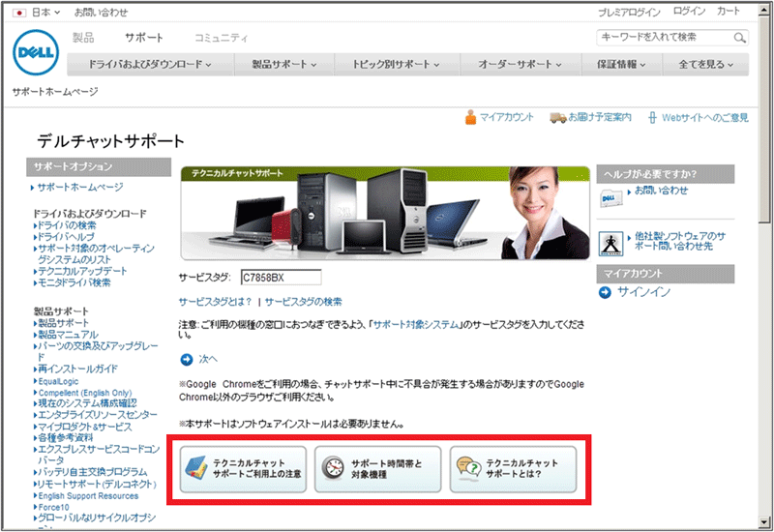Click the blue arrow icon beside 次へ
Viewport: 774px width, 532px height.
pos(186,359)
